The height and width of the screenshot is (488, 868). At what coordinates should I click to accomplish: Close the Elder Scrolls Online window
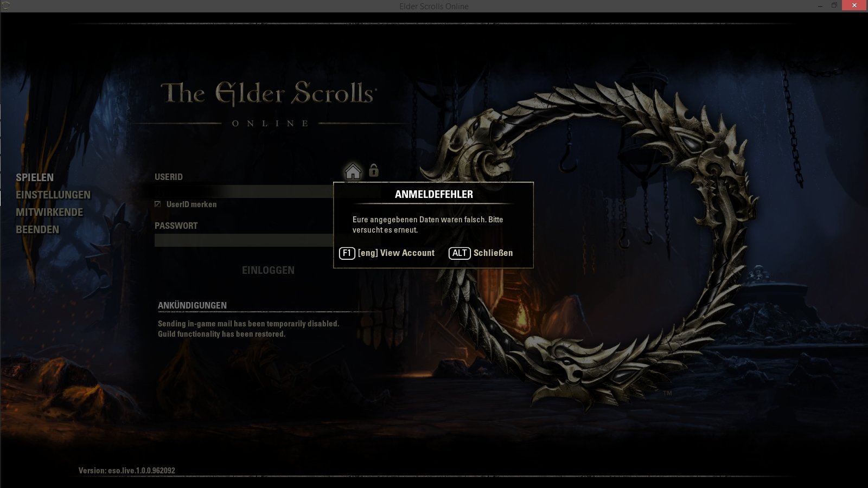[x=854, y=5]
